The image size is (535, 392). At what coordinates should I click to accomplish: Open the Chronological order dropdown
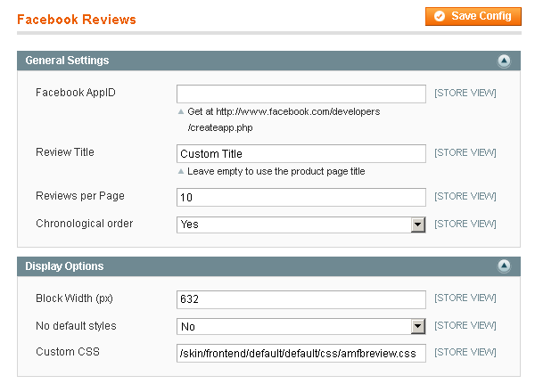tap(301, 225)
